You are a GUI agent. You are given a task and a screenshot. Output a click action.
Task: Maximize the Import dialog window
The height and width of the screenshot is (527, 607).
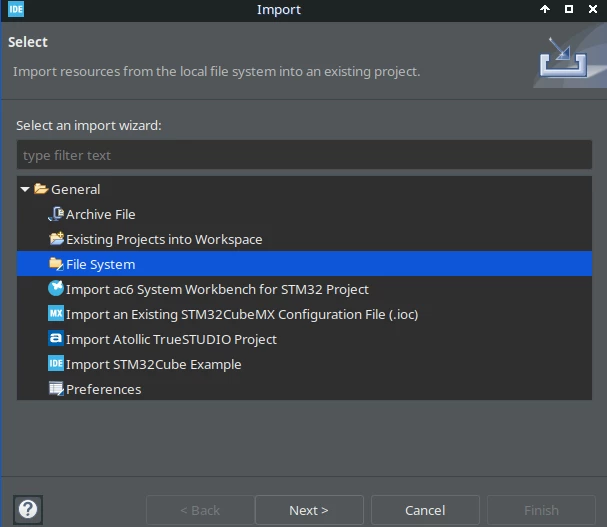click(569, 9)
